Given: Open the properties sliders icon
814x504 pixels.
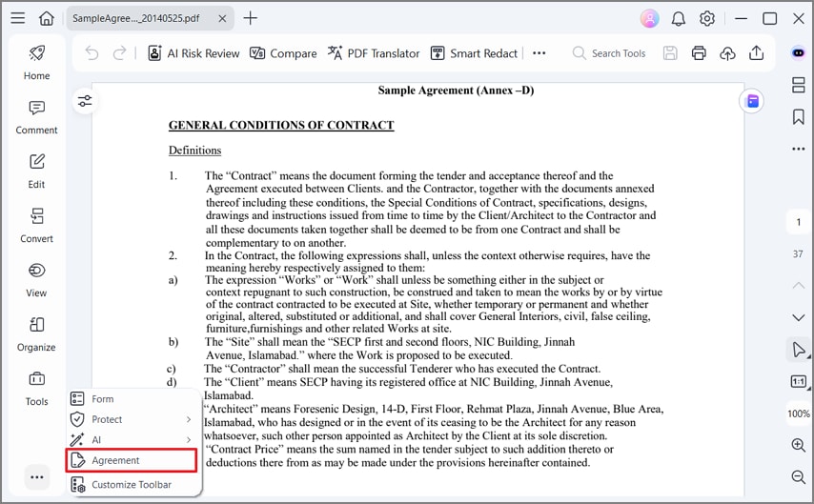Looking at the screenshot, I should point(85,101).
